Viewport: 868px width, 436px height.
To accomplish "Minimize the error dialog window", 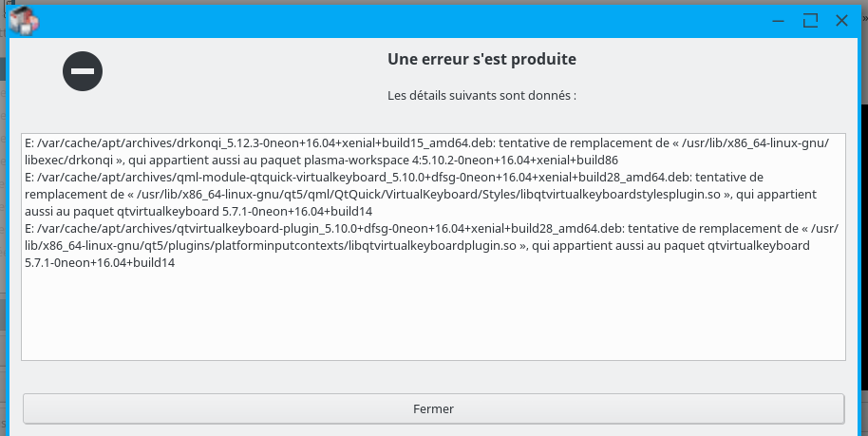I will (x=779, y=20).
